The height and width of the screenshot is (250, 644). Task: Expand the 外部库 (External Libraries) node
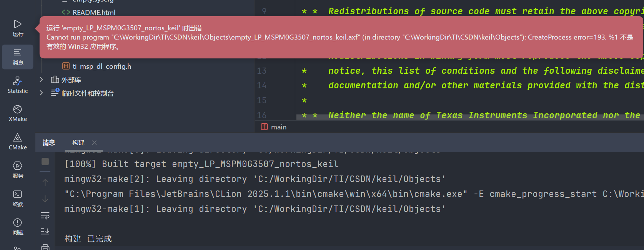[42, 79]
